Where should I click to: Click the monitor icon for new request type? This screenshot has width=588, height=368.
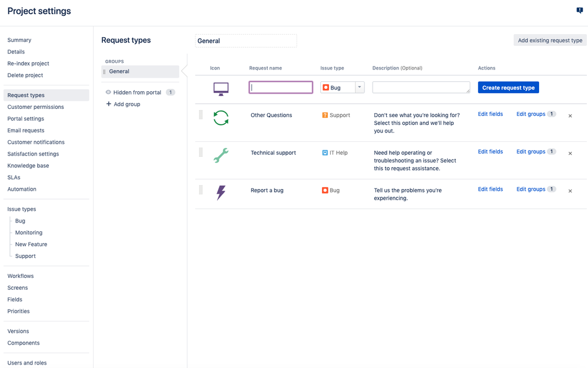point(221,89)
